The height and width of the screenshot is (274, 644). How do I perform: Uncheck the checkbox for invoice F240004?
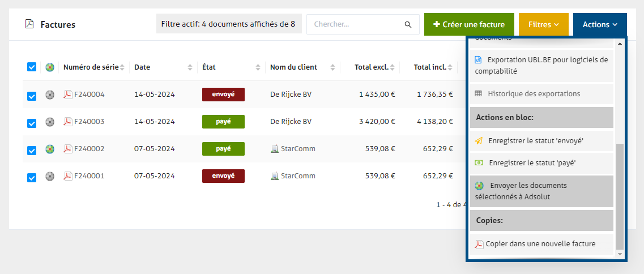[32, 96]
